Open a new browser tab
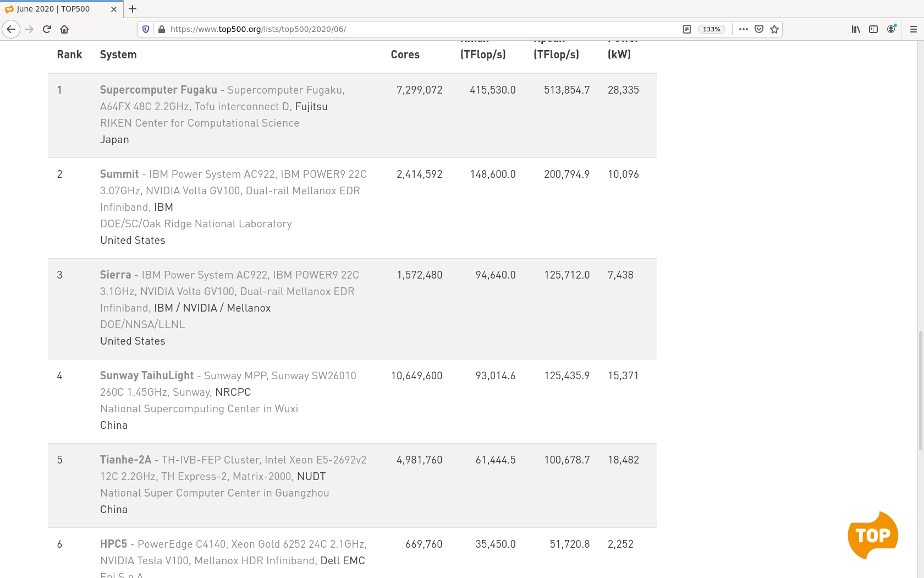The height and width of the screenshot is (578, 924). 133,9
